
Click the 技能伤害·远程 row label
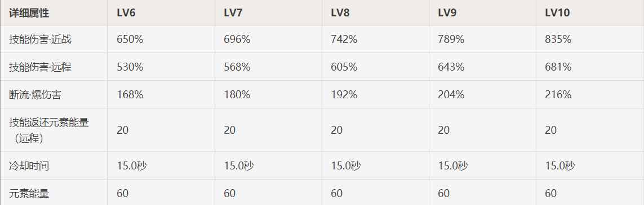click(40, 67)
